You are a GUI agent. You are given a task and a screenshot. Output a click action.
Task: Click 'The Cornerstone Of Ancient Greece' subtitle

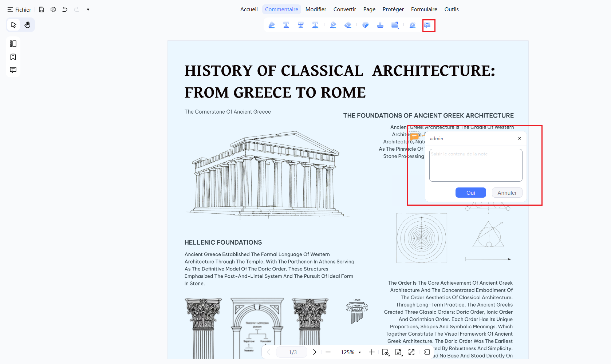click(228, 112)
